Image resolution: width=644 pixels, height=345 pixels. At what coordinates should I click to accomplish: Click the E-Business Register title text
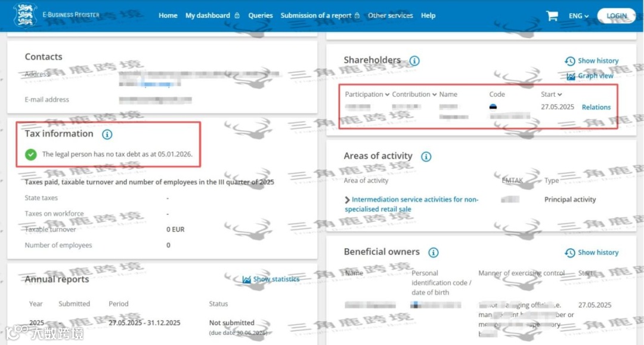click(x=71, y=15)
